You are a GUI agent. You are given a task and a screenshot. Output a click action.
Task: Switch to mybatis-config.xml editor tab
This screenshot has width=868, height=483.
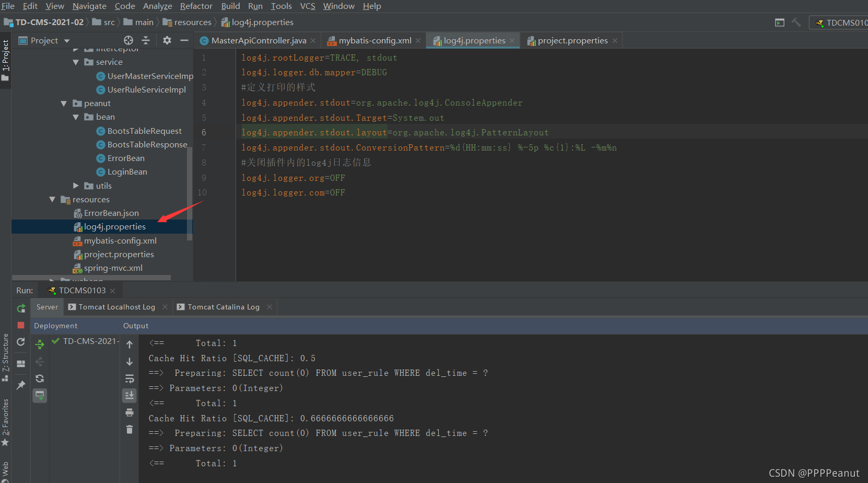374,40
